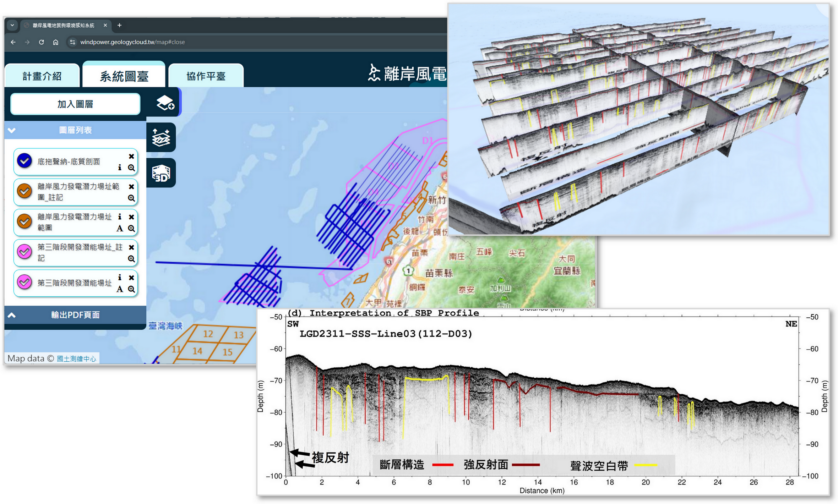Show info for 底拖聲納-底質剖面 layer
Image resolution: width=838 pixels, height=504 pixels.
[120, 168]
